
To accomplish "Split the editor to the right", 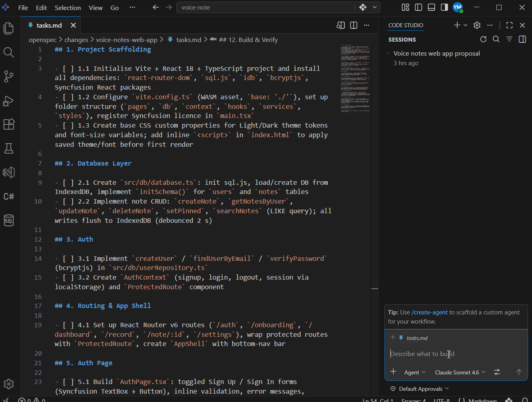I will (354, 25).
